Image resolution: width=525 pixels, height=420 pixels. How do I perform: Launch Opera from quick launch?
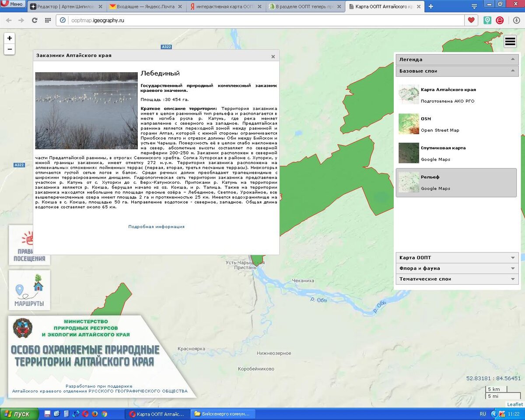(85, 414)
